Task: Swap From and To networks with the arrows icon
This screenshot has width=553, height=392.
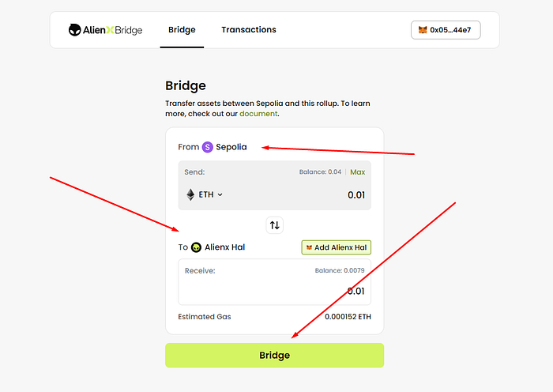Action: pos(275,225)
